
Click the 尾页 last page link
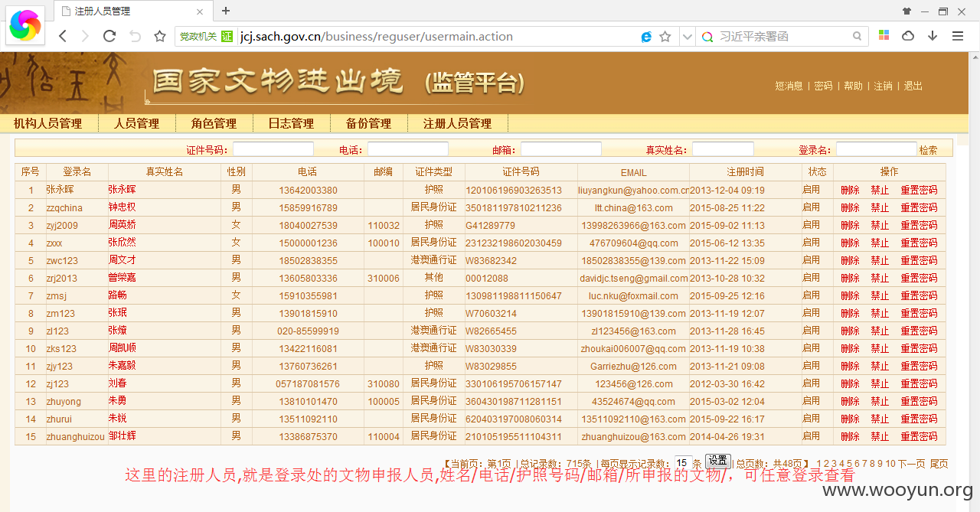pos(939,464)
